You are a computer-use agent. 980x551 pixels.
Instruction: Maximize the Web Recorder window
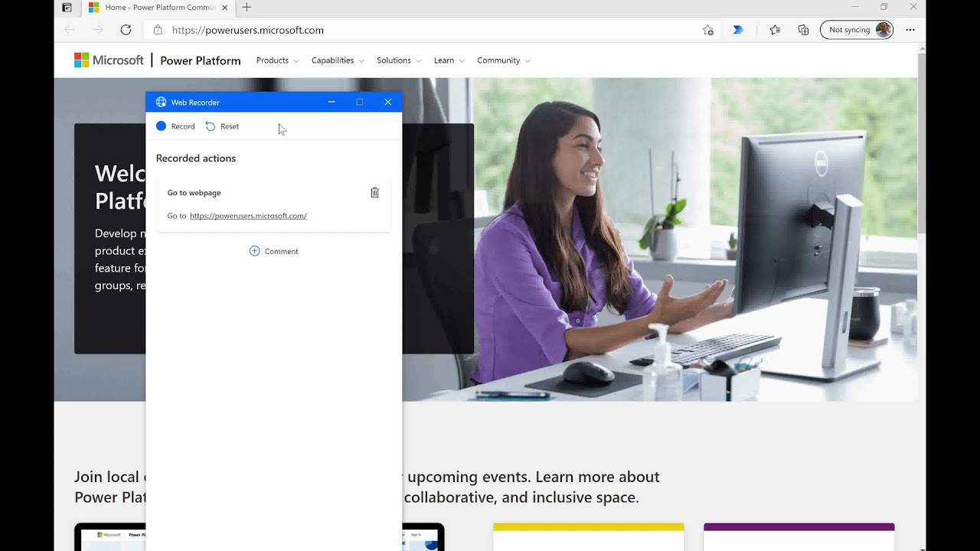pos(360,102)
